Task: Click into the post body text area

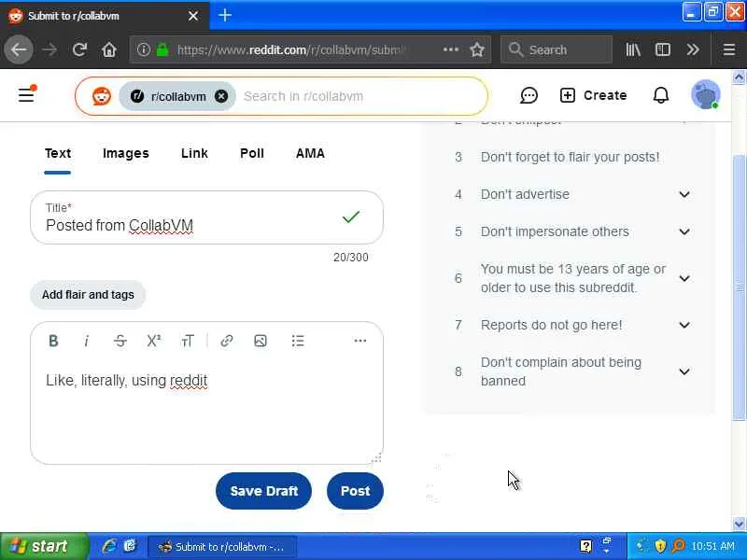Action: point(206,410)
